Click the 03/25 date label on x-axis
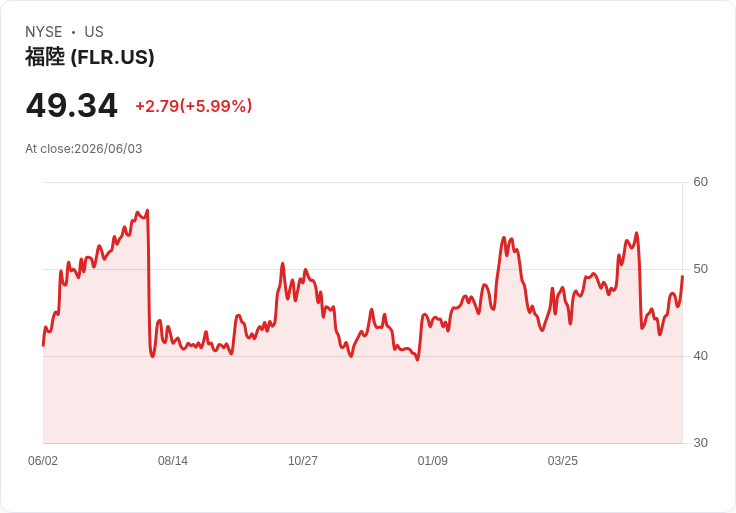736x513 pixels. (562, 461)
